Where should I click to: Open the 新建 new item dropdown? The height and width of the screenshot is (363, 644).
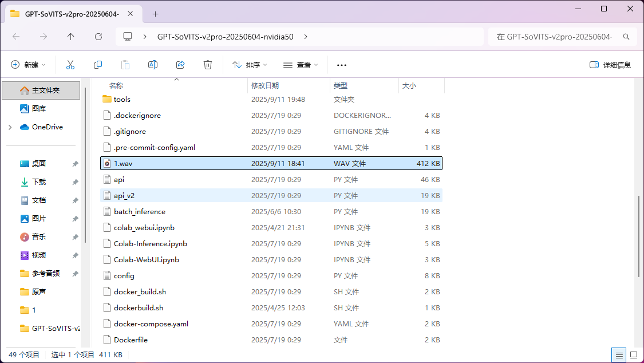(28, 65)
